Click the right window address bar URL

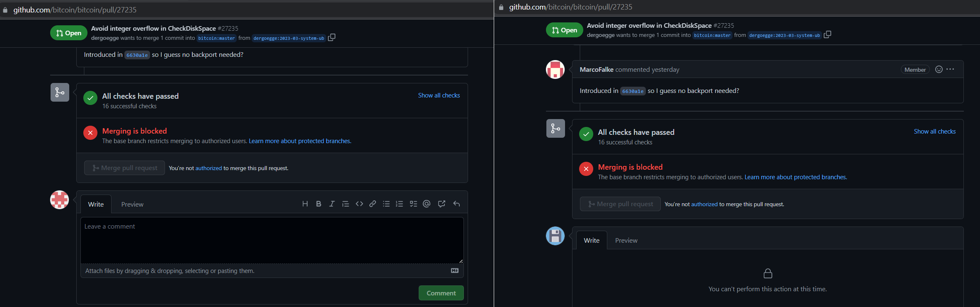571,7
